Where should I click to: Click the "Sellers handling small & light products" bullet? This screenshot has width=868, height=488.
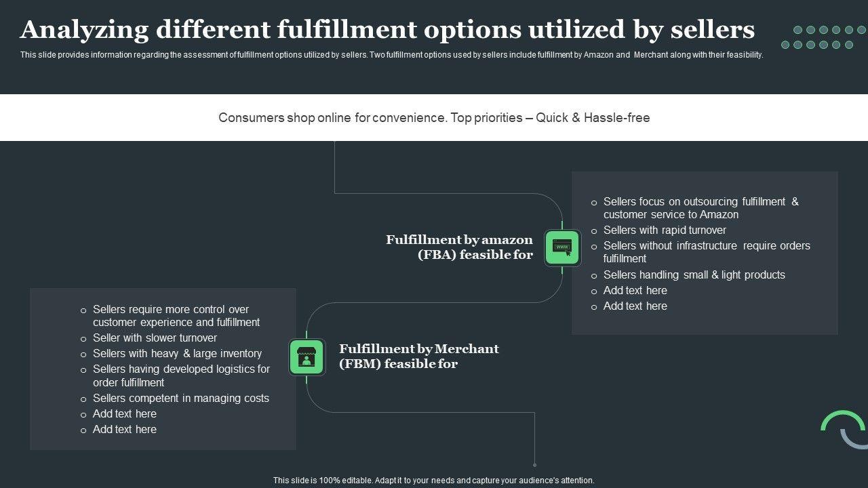694,275
